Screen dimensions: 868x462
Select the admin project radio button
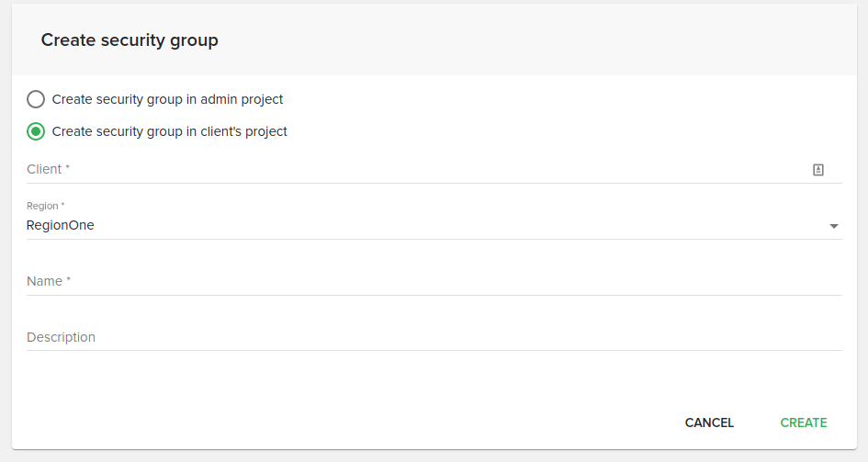(36, 99)
